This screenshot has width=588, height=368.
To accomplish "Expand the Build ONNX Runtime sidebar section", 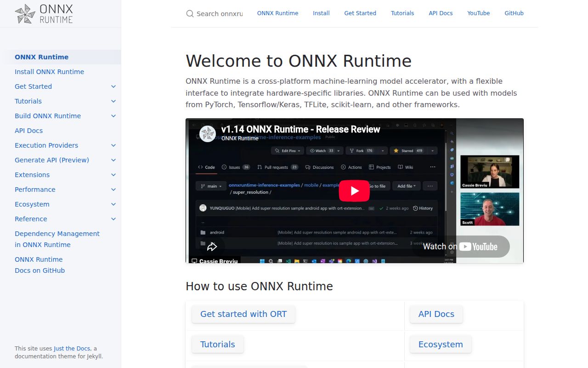I will [x=113, y=116].
